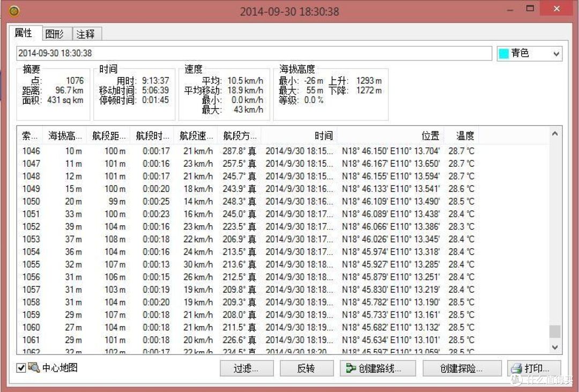The width and height of the screenshot is (579, 392).
Task: Select track point row 1058
Action: [x=248, y=302]
